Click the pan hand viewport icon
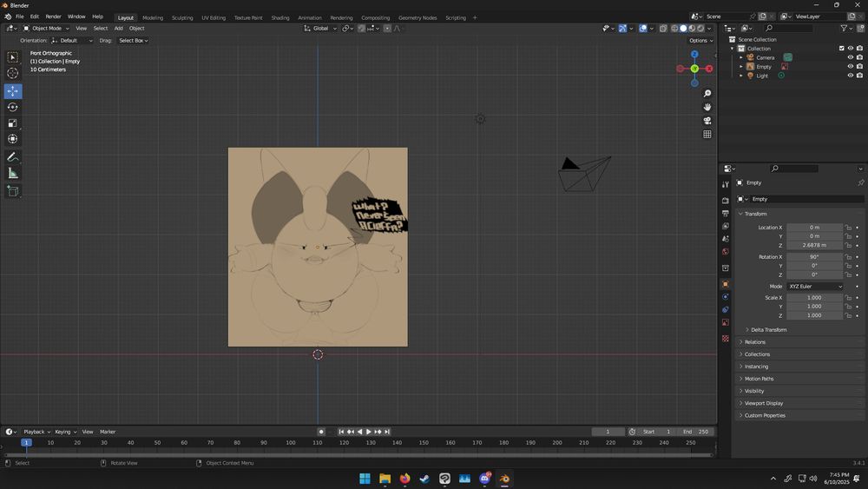 (x=707, y=107)
